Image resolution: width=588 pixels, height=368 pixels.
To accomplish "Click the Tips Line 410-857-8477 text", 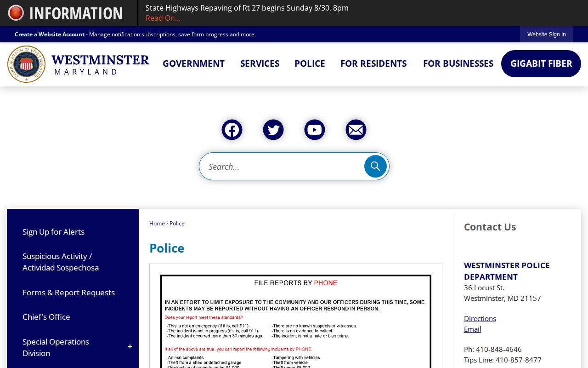I will coord(503,360).
